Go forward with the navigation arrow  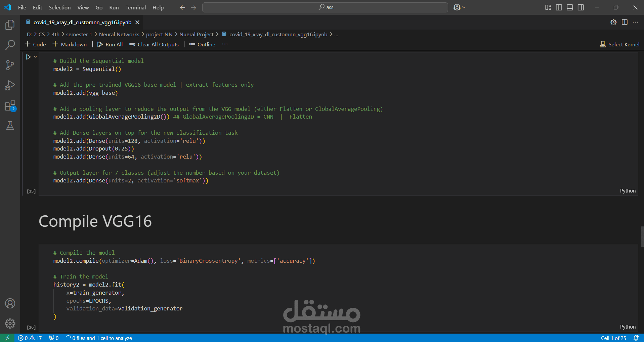(194, 7)
